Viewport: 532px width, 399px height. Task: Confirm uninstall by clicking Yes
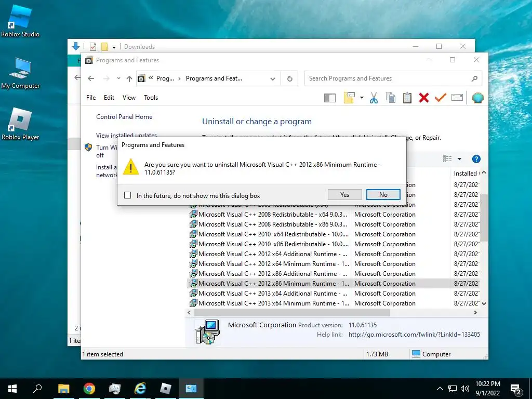click(x=345, y=195)
